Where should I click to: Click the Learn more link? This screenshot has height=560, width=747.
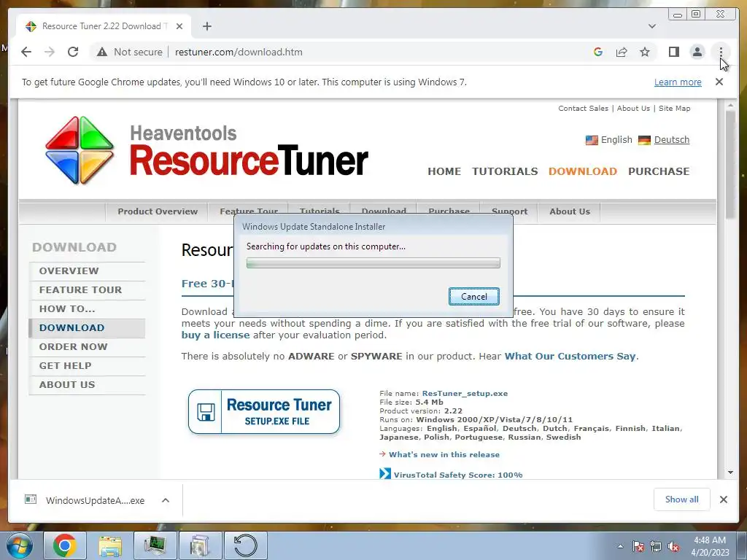tap(678, 82)
